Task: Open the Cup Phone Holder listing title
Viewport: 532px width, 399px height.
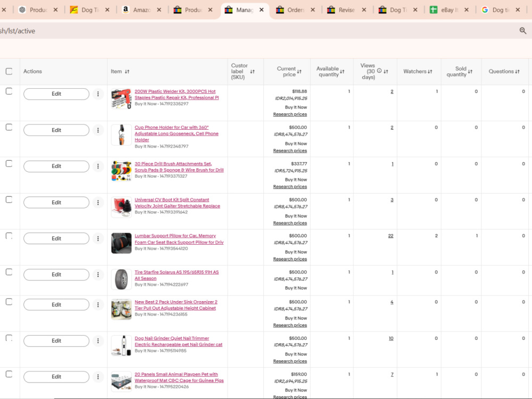Action: [x=177, y=134]
